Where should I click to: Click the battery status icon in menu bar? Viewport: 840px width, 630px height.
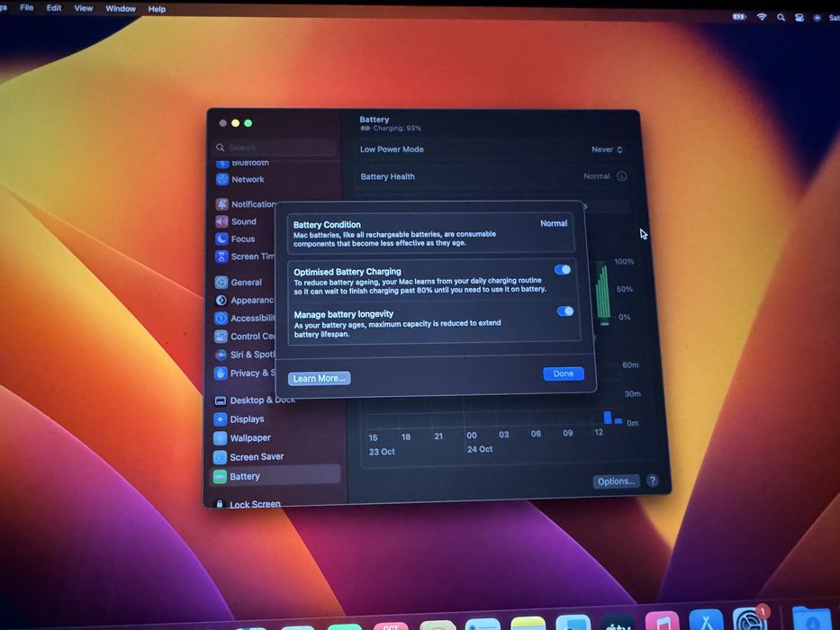[739, 17]
